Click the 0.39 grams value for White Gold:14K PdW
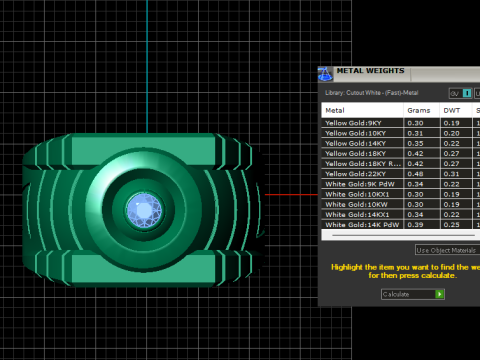 [x=415, y=225]
